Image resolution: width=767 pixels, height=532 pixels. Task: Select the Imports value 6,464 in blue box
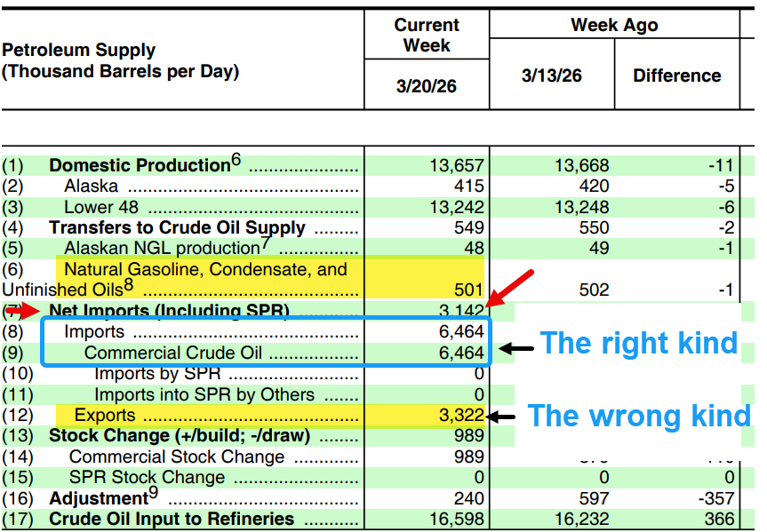(461, 331)
